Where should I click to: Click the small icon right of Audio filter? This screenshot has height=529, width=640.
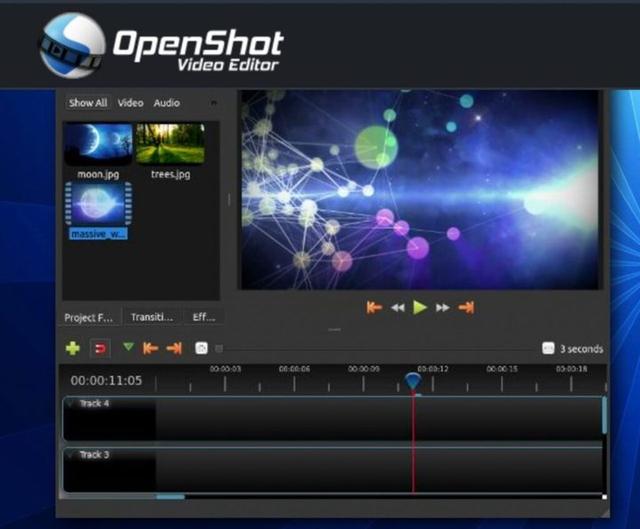pyautogui.click(x=213, y=103)
